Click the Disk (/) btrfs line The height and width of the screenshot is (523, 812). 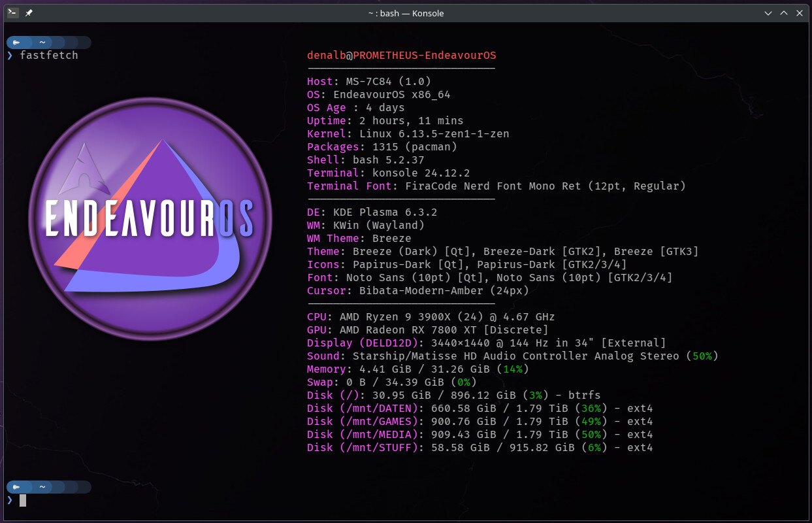(454, 396)
